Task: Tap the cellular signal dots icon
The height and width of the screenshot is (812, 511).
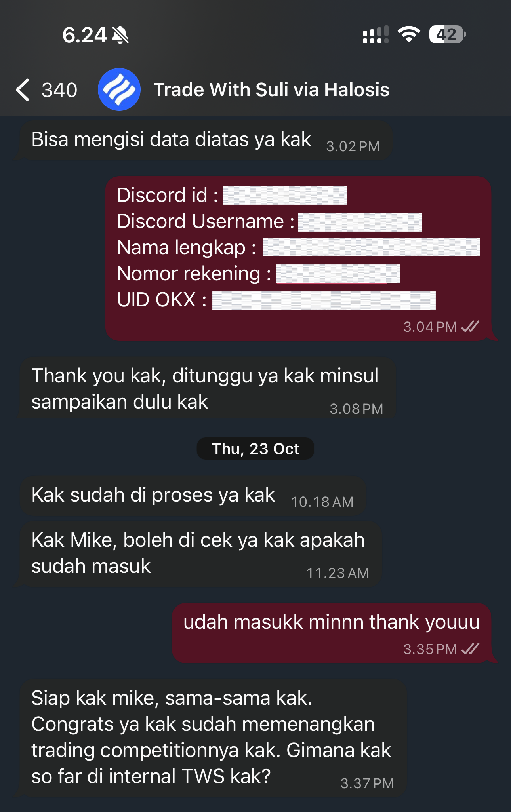Action: (x=376, y=35)
